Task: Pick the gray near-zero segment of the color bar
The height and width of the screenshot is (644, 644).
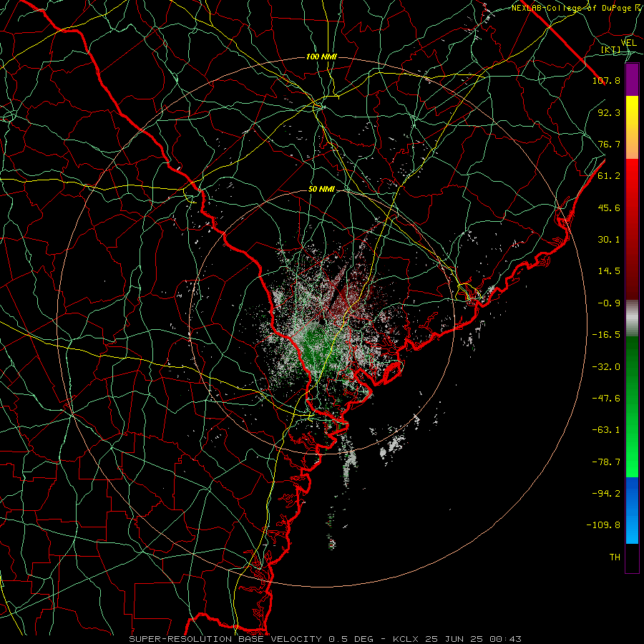Action: coord(632,318)
